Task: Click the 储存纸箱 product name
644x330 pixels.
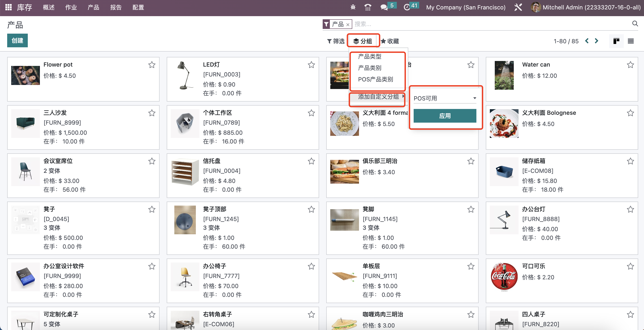Action: pos(534,161)
